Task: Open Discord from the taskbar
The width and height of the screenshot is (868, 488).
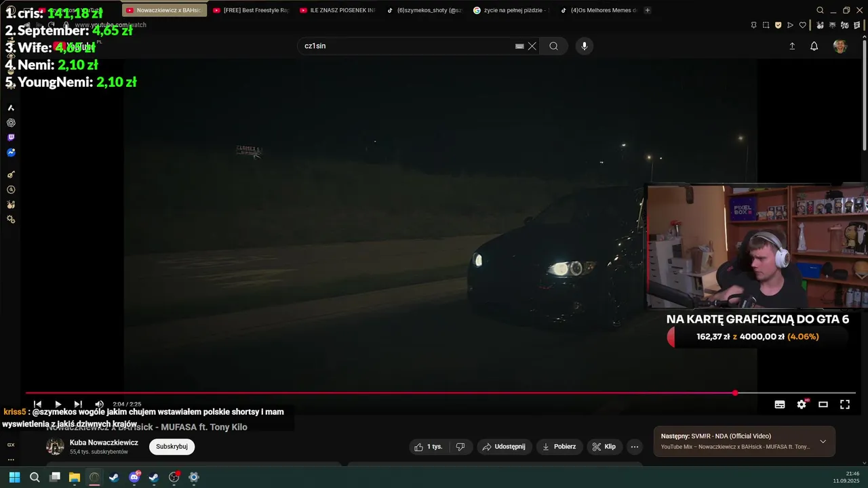Action: click(x=134, y=477)
